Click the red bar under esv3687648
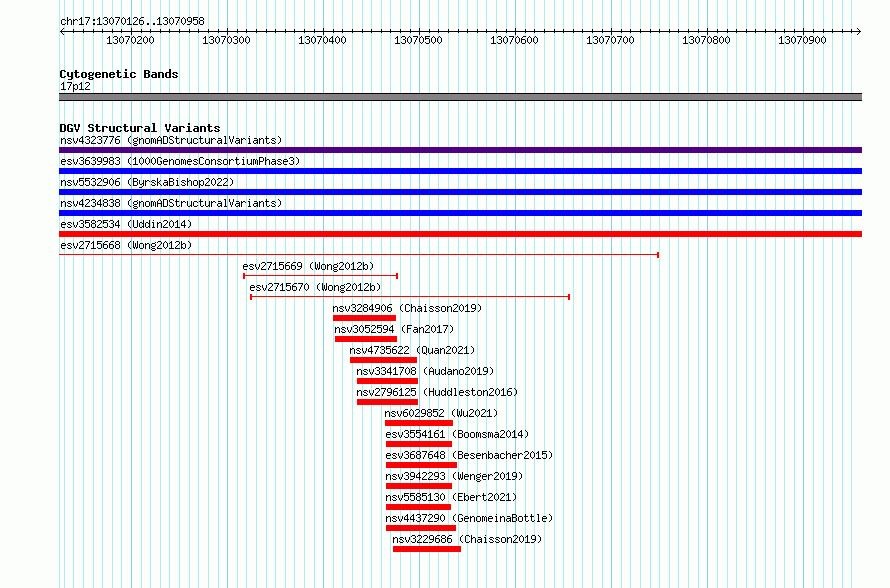The image size is (890, 588). click(x=421, y=465)
